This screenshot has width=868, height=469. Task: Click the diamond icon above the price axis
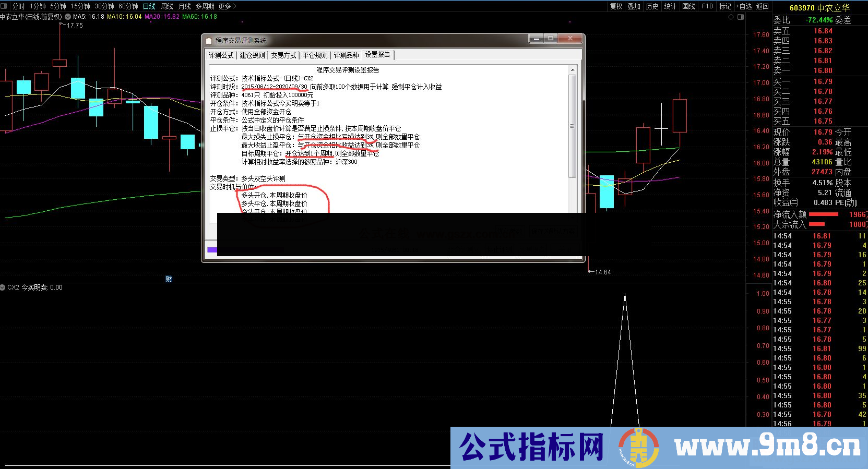[x=731, y=17]
